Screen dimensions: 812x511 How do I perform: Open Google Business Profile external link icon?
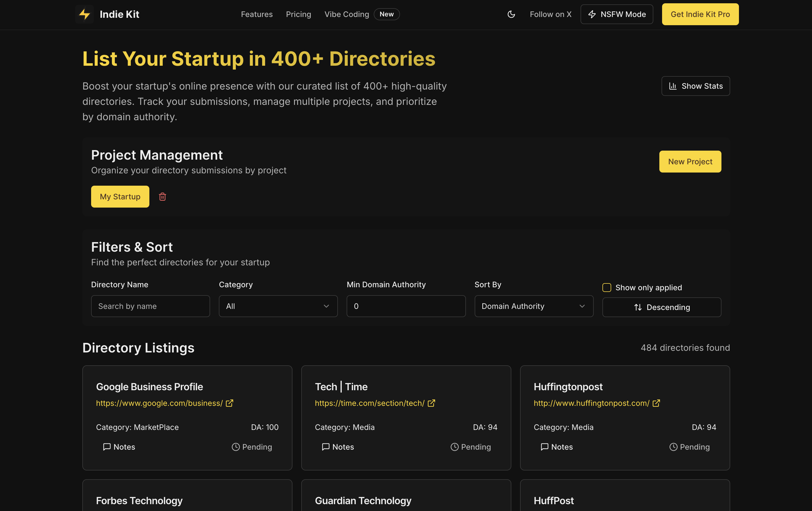(x=230, y=403)
